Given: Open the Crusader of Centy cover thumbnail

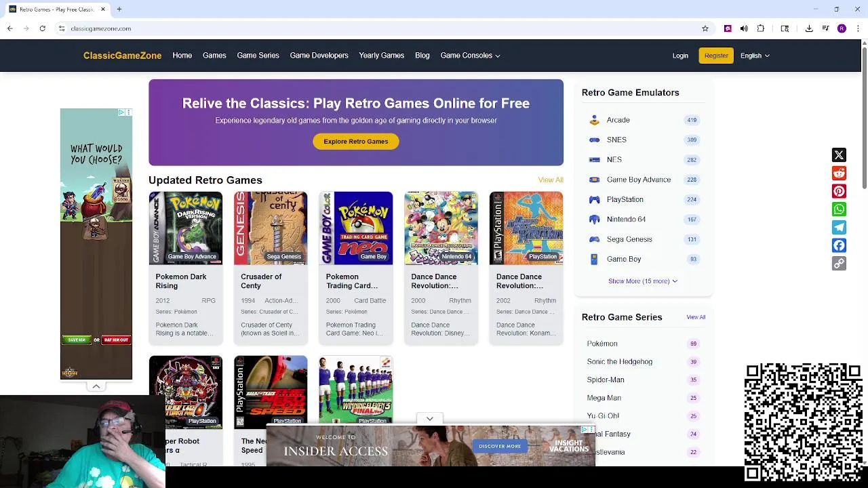Looking at the screenshot, I should tap(271, 228).
